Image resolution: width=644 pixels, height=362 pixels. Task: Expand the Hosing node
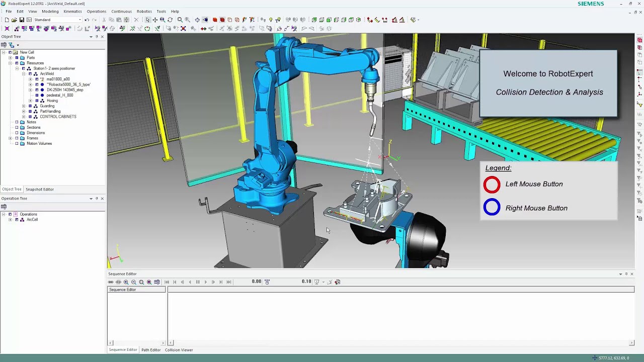coord(30,101)
